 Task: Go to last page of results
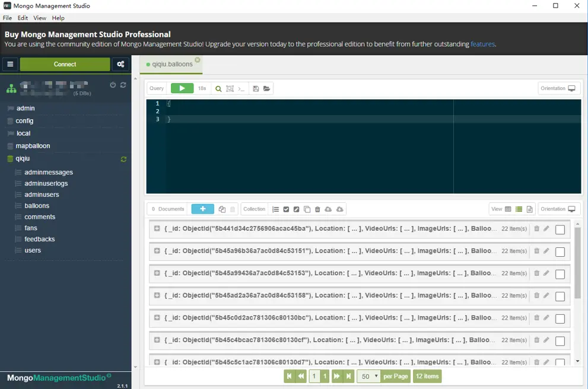point(349,377)
